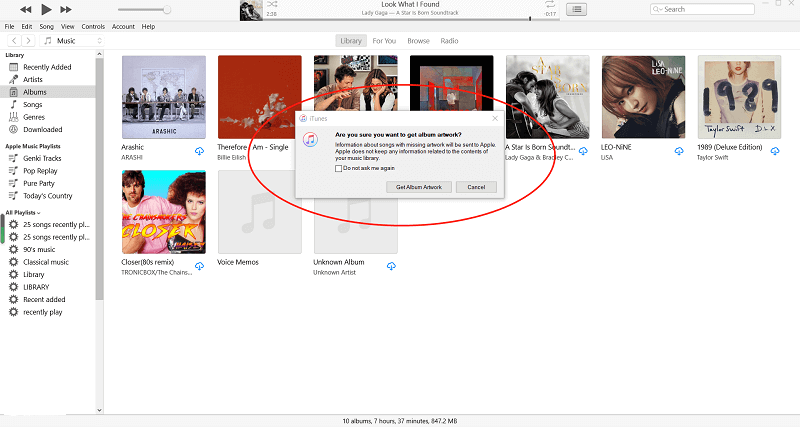This screenshot has height=427, width=800.
Task: Open the Up Next list button
Action: [x=577, y=9]
